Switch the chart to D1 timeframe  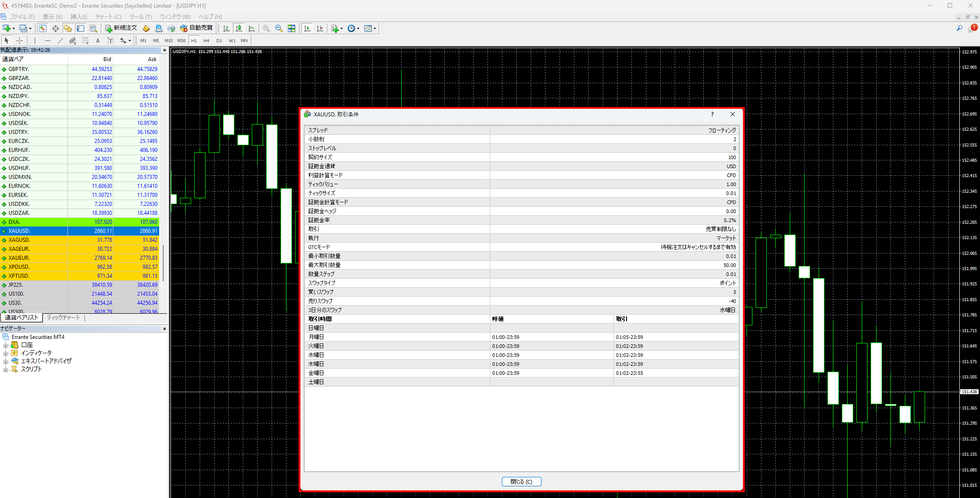coord(219,40)
